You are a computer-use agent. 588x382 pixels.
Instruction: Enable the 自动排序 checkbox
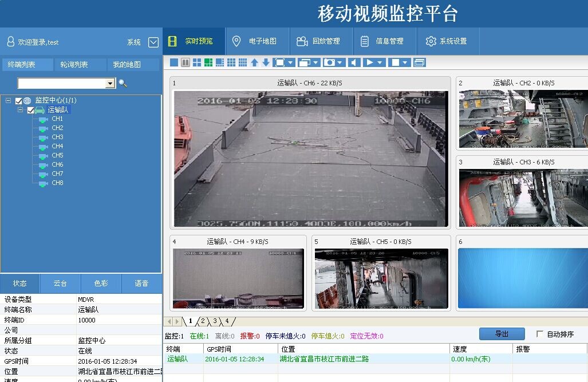(540, 334)
